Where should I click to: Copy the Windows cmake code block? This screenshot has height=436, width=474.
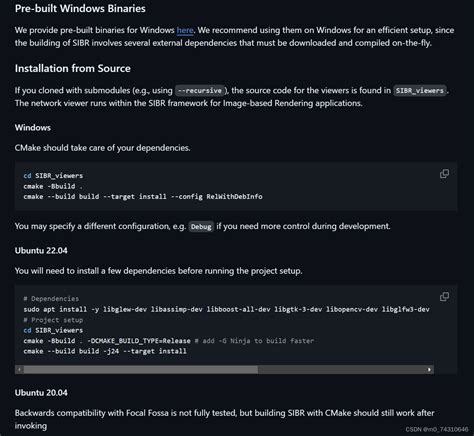pos(444,174)
